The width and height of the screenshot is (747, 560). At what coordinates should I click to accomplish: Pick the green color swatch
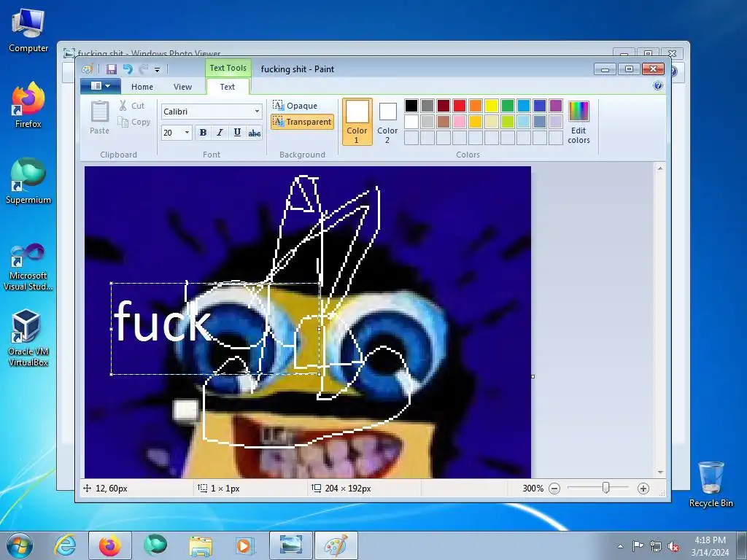point(508,105)
